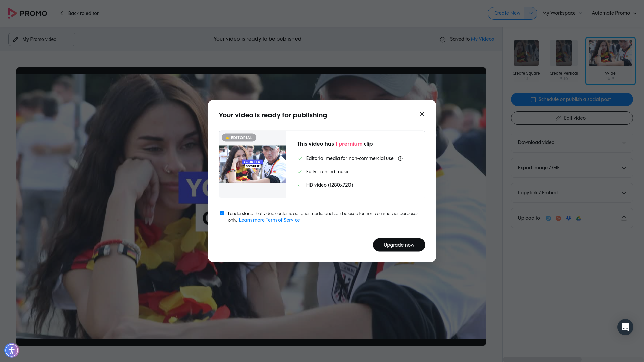Upload to Google Drive icon
The image size is (644, 362).
(579, 218)
